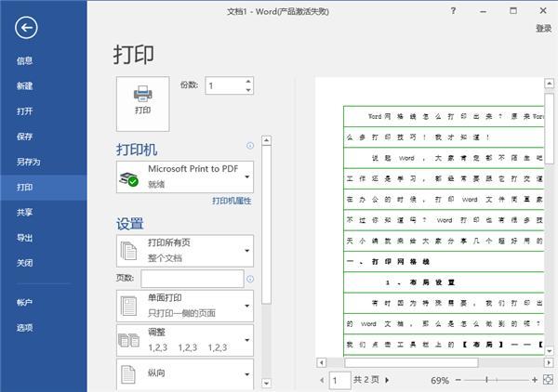558x392 pixels.
Task: Click the single-sided page icon for 单面打印
Action: click(x=128, y=307)
